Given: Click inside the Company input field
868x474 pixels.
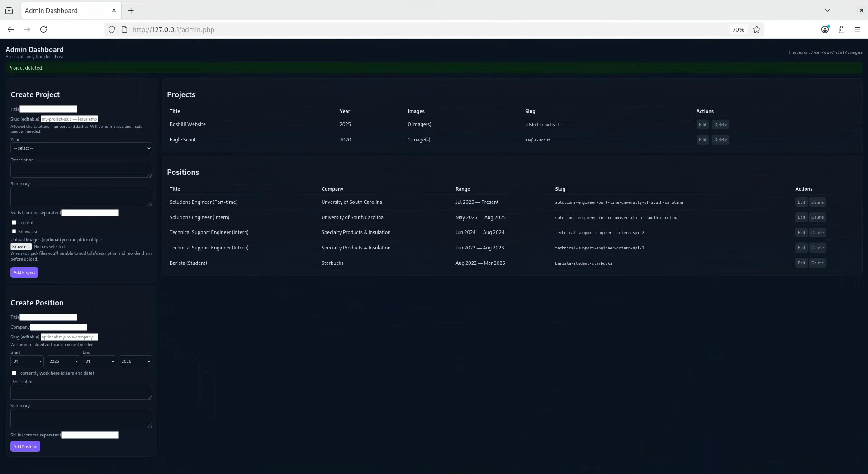Looking at the screenshot, I should [58, 327].
